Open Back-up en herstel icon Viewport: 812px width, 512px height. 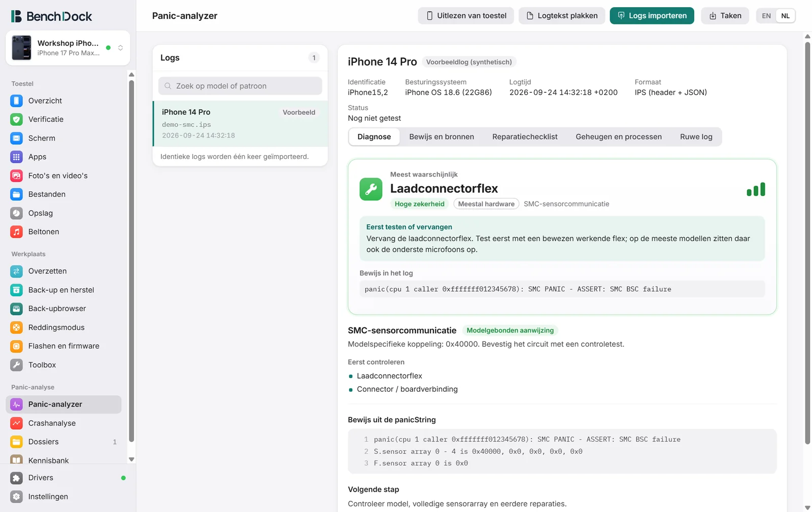(16, 290)
